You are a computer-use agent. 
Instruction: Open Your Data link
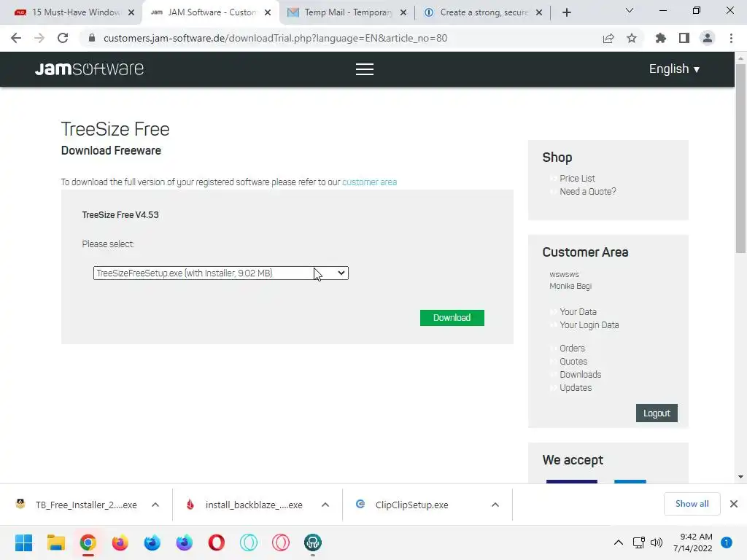(578, 311)
